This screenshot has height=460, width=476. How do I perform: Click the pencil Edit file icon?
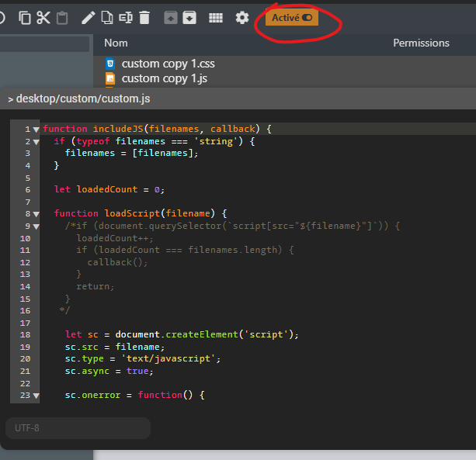coord(89,18)
